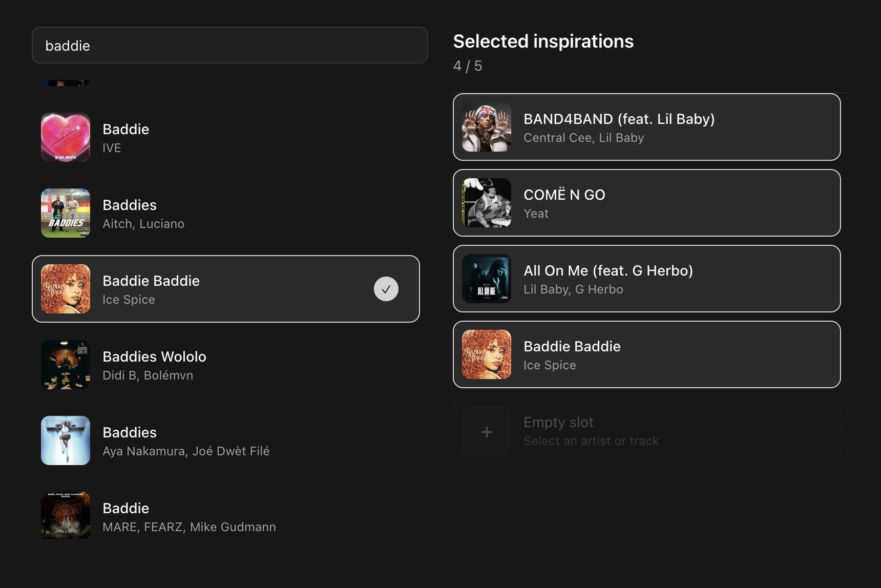
Task: Open the All On Me inspiration card
Action: [x=646, y=279]
